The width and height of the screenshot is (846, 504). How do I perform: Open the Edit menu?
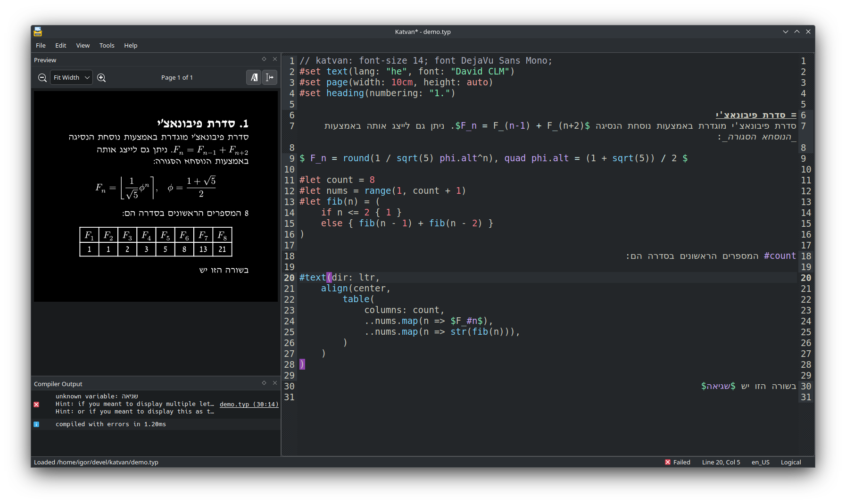click(x=60, y=46)
